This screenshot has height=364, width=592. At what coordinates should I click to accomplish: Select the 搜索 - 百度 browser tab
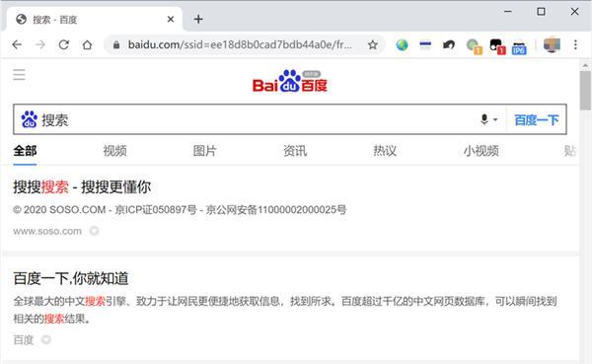pyautogui.click(x=95, y=19)
